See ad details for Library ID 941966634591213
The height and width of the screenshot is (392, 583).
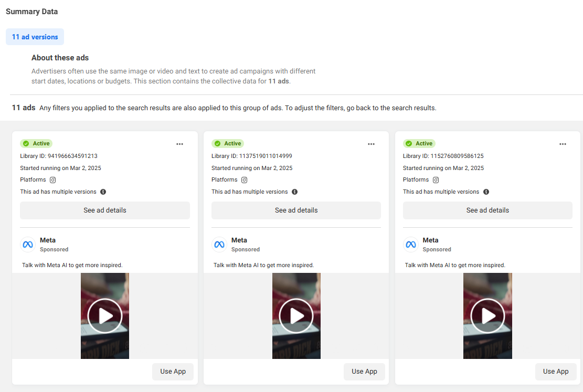(105, 210)
